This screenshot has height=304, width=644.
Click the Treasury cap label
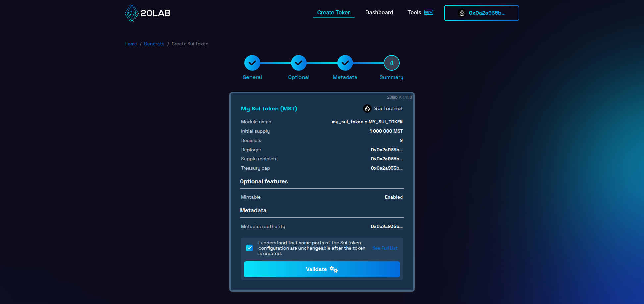255,168
